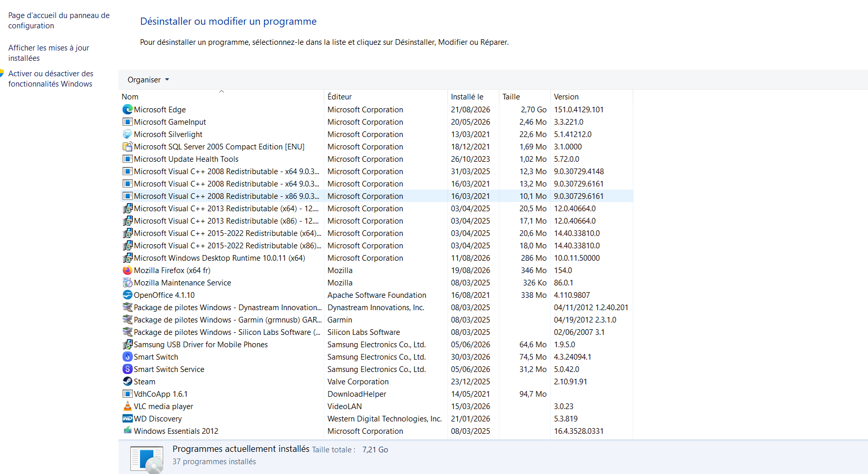Select the VLC media player cone icon

tap(128, 406)
